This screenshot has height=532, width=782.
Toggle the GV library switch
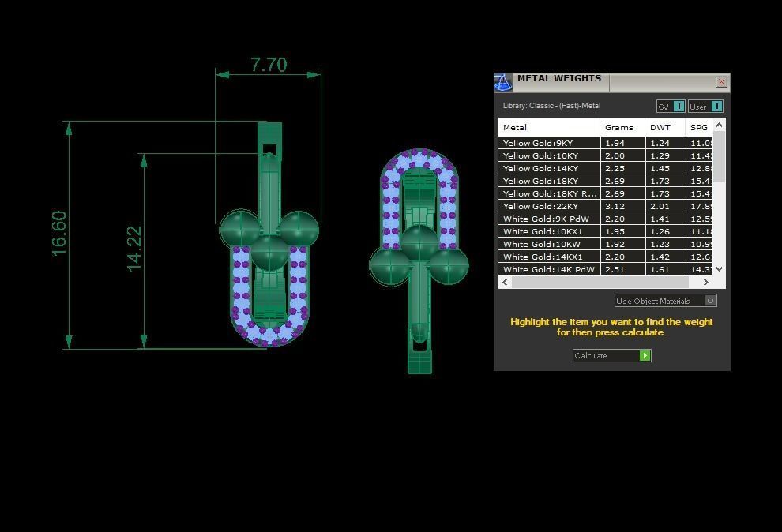point(671,106)
